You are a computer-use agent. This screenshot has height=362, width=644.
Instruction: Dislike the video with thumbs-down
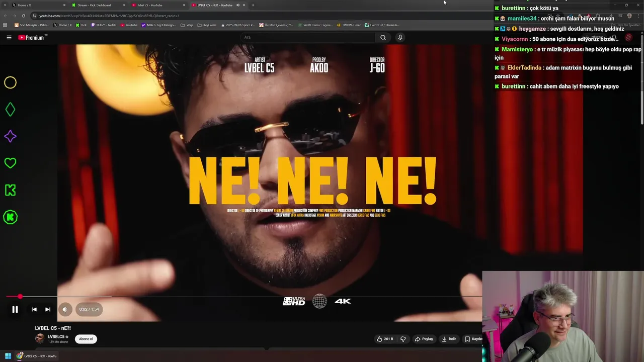403,339
